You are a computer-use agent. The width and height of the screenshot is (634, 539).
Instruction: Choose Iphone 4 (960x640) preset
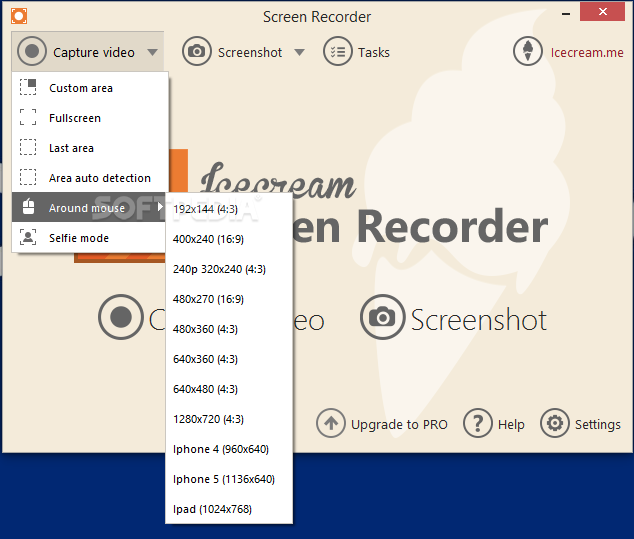point(229,449)
